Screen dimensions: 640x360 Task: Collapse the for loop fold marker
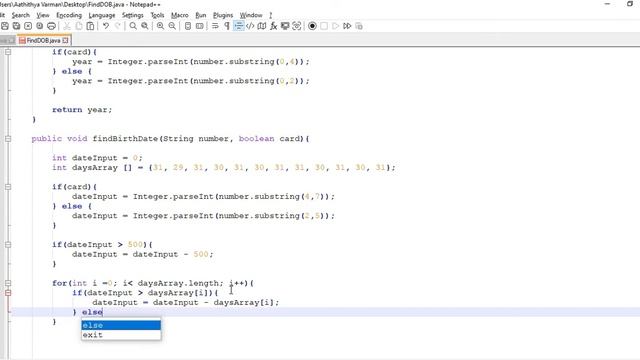8,283
